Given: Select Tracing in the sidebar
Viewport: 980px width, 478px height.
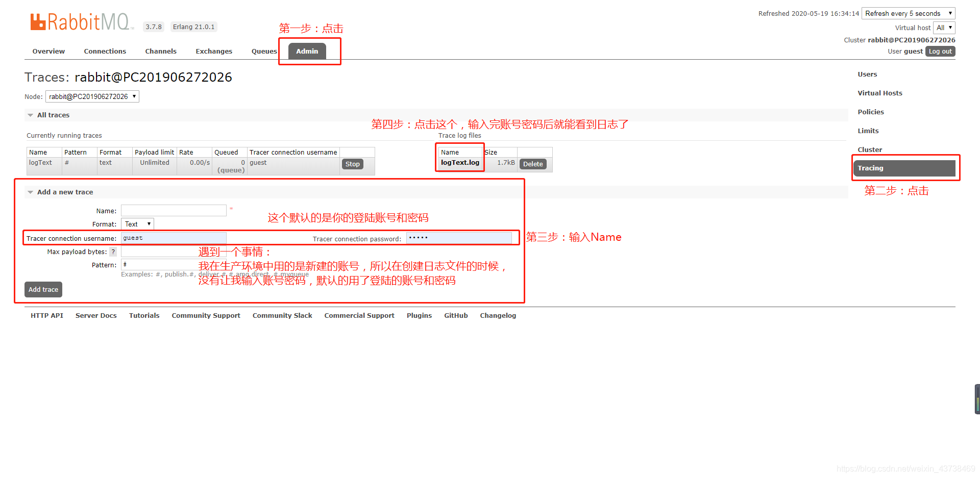Looking at the screenshot, I should coord(904,168).
